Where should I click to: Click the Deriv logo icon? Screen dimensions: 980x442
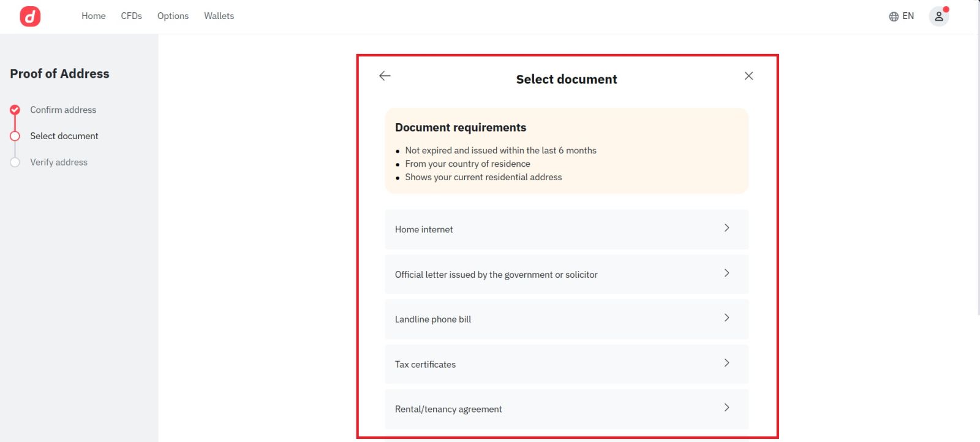coord(30,17)
